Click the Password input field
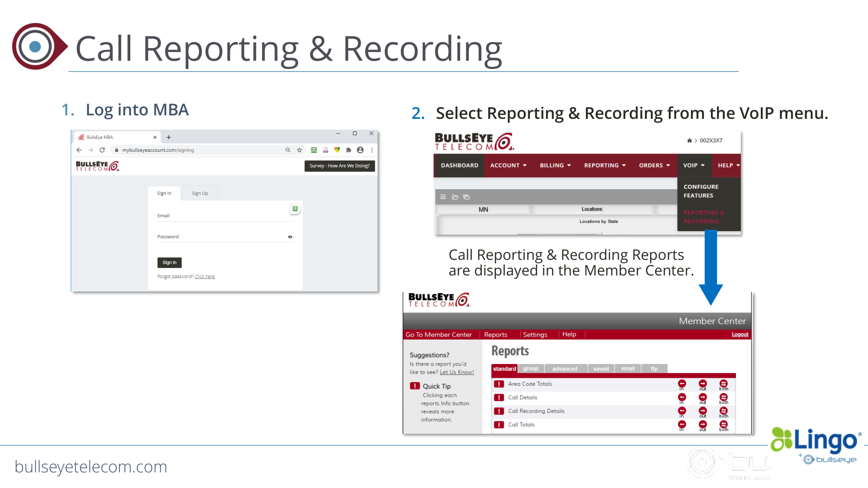The height and width of the screenshot is (488, 868). click(x=225, y=237)
